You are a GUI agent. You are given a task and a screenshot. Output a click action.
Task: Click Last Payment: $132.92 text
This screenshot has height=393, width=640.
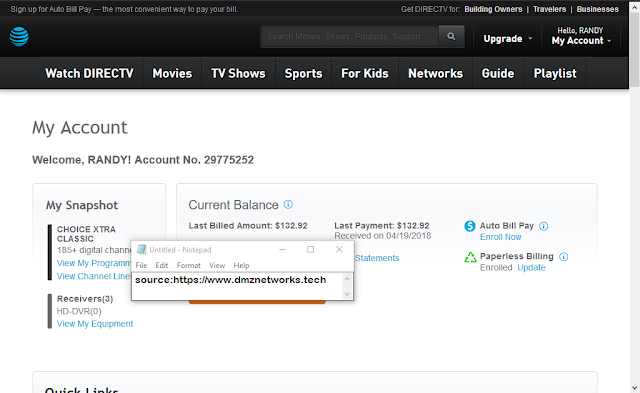(x=382, y=226)
